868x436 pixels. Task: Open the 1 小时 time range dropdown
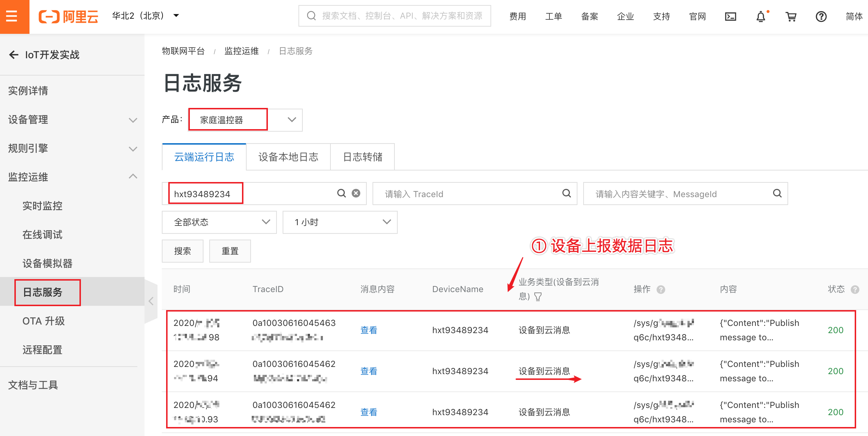[340, 222]
